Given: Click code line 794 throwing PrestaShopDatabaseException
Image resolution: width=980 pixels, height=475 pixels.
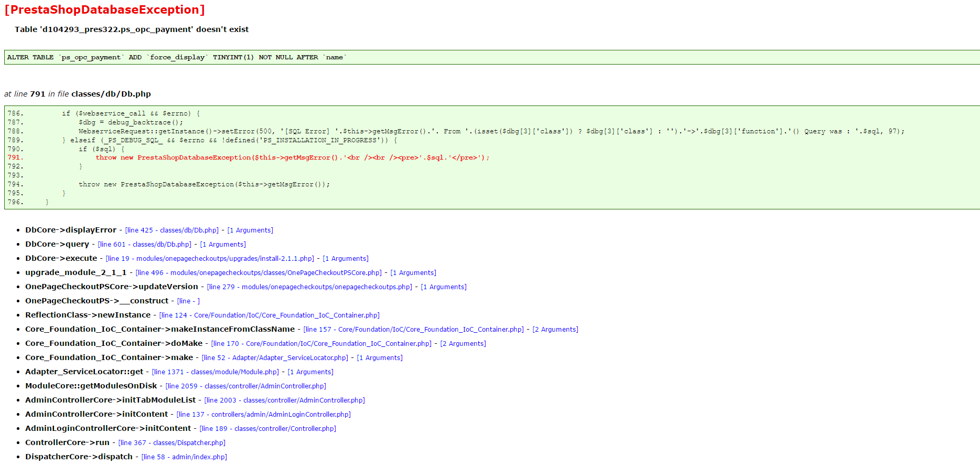Looking at the screenshot, I should pyautogui.click(x=204, y=184).
